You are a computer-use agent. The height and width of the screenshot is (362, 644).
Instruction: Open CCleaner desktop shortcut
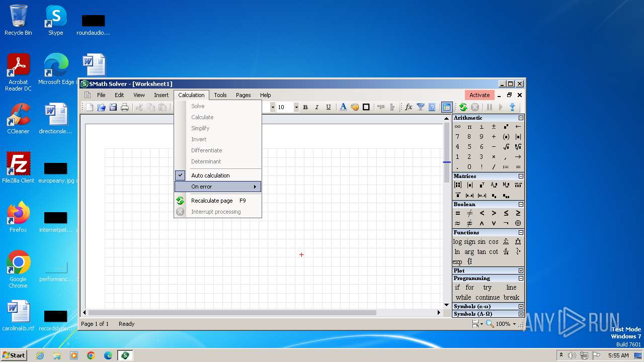[18, 119]
